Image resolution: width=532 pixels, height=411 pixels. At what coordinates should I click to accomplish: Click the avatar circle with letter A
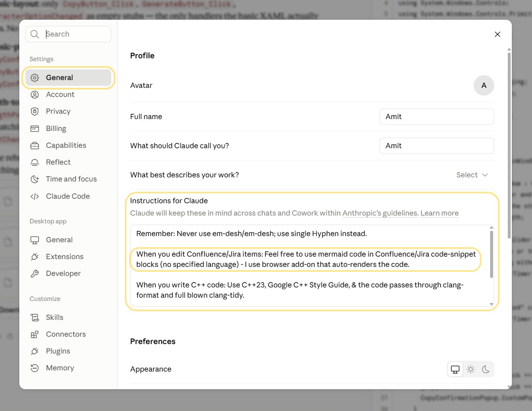point(484,85)
